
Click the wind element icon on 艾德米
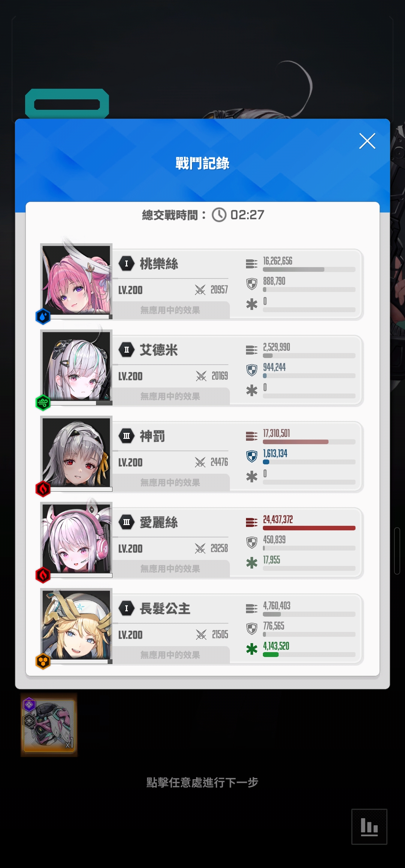43,403
